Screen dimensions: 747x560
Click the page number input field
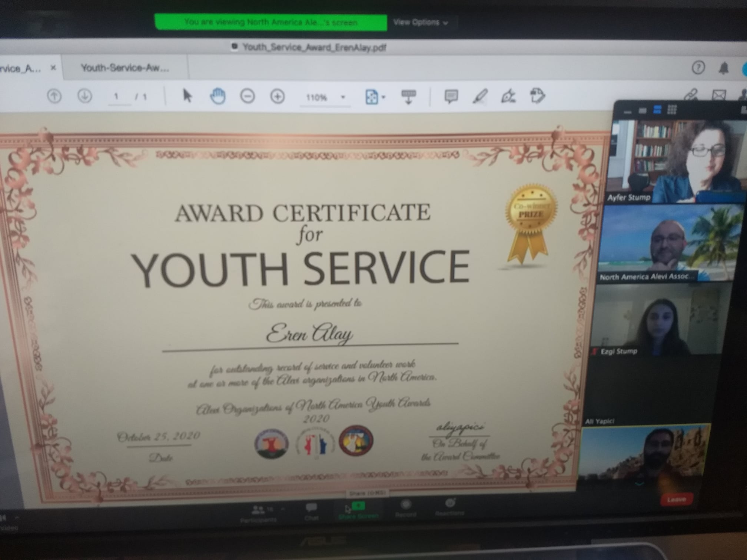(x=117, y=97)
